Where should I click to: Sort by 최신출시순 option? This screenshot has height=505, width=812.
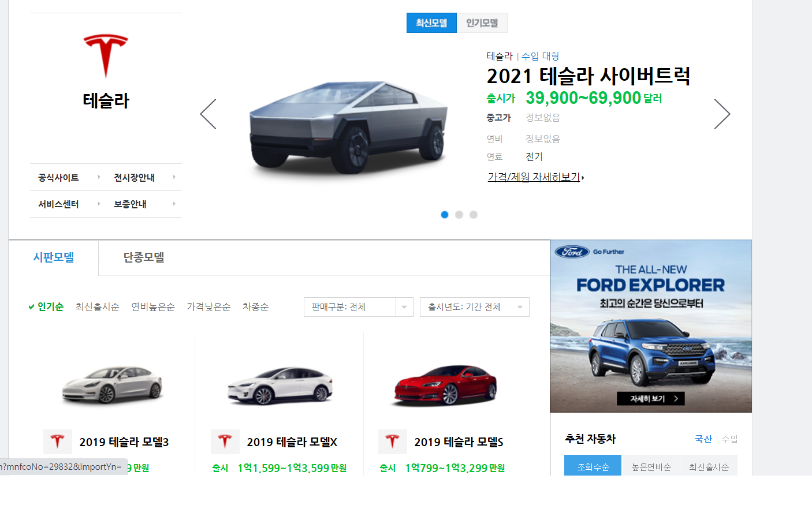point(97,307)
